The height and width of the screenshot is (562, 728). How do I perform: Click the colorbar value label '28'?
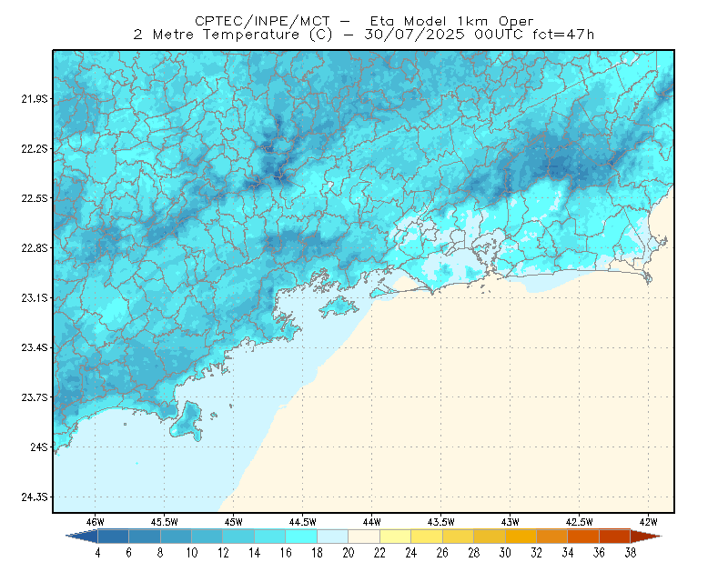click(x=473, y=553)
